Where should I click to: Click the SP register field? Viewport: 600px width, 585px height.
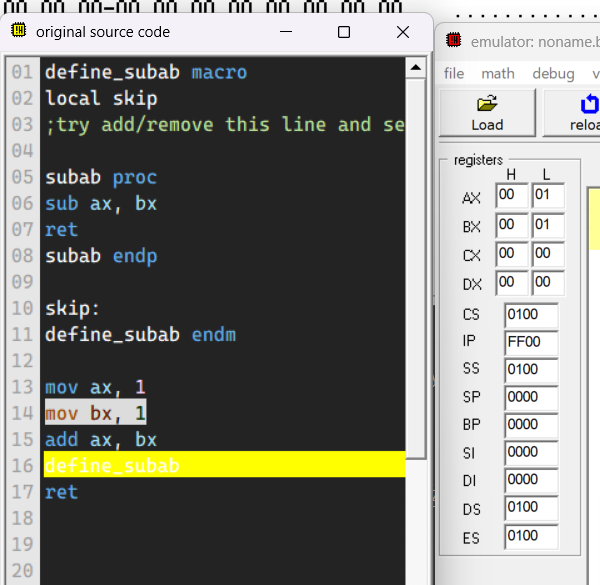pos(531,398)
